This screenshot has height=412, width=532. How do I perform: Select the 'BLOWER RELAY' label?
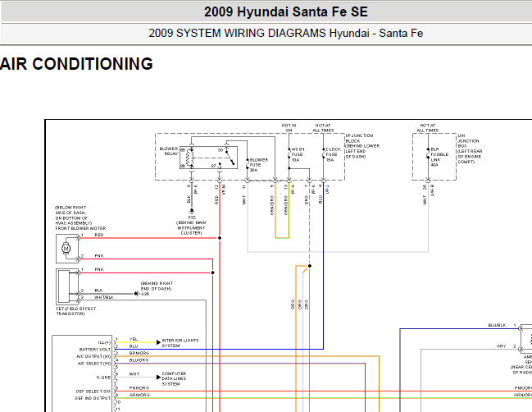(169, 151)
